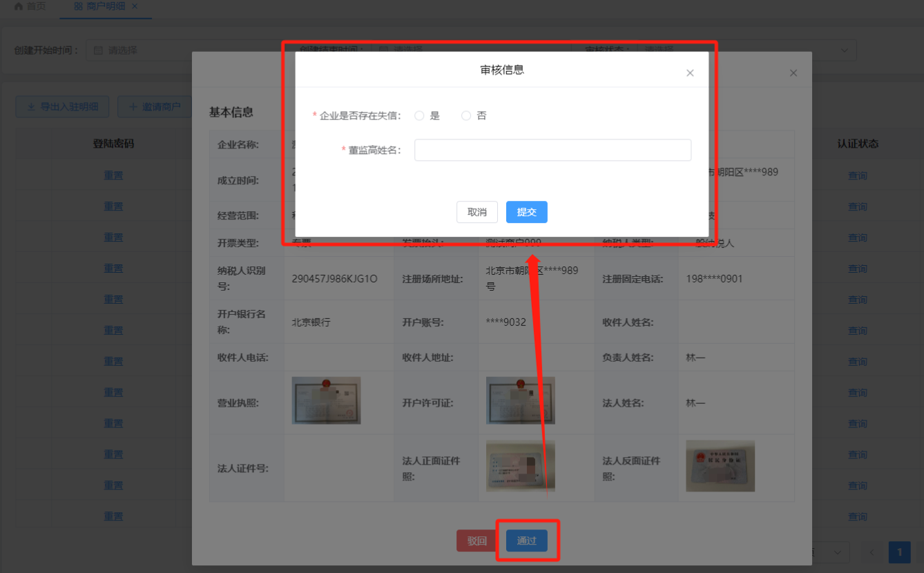This screenshot has height=573, width=924.
Task: Click the 提交 button
Action: tap(526, 212)
